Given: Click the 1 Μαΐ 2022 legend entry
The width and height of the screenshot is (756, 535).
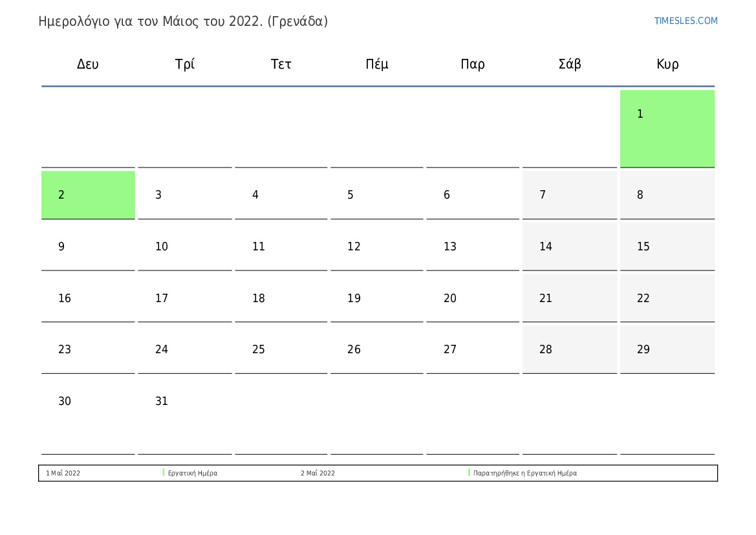Looking at the screenshot, I should [x=63, y=474].
